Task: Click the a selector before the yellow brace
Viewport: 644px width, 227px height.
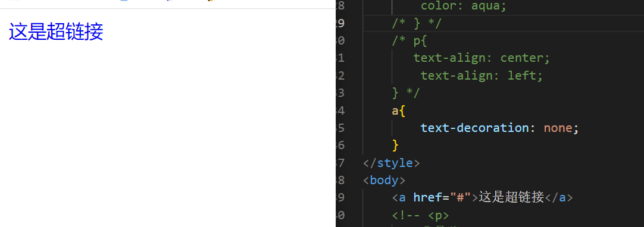Action: pyautogui.click(x=395, y=111)
